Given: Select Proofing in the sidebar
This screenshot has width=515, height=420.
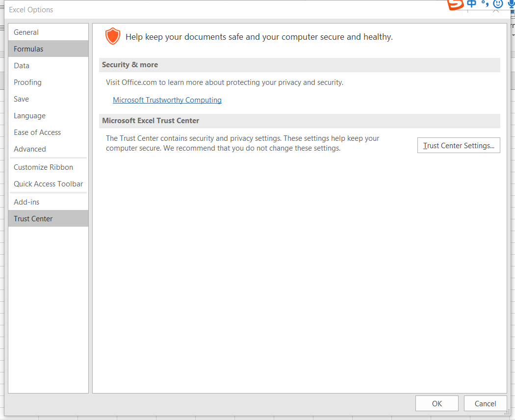Looking at the screenshot, I should [48, 82].
